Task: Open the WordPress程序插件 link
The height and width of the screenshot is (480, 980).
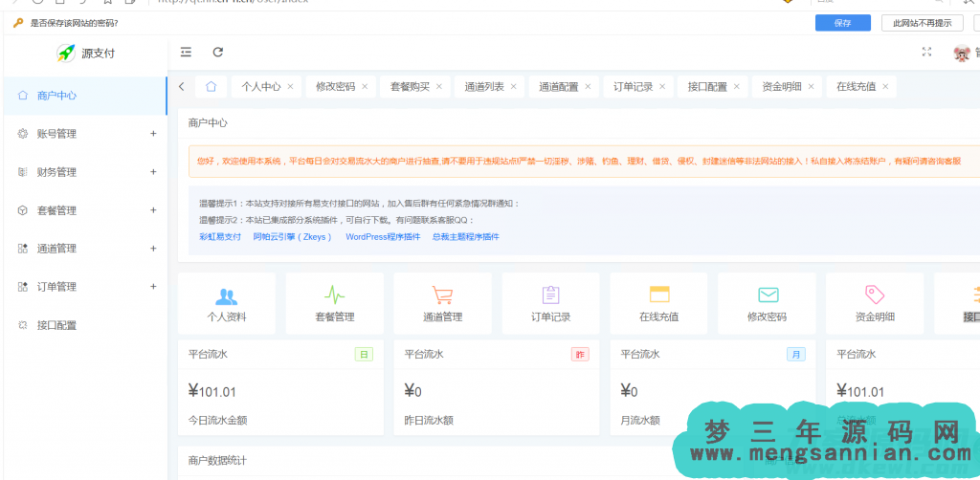Action: [x=383, y=237]
